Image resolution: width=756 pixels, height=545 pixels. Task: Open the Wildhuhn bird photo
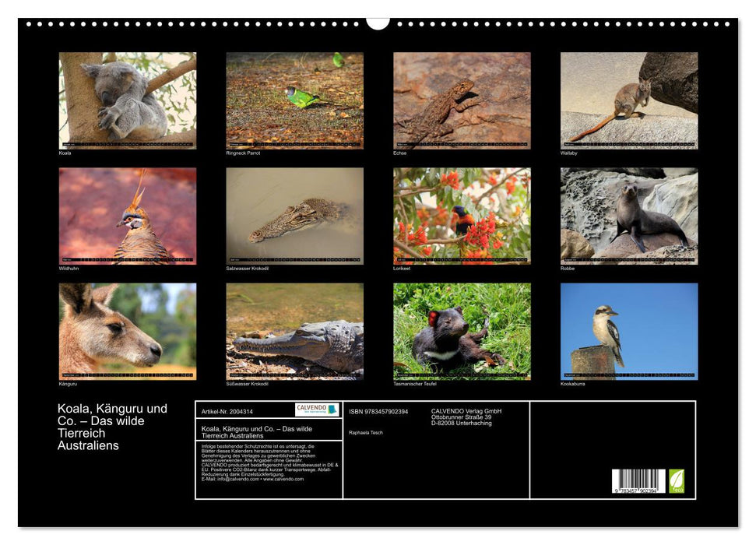coord(128,216)
